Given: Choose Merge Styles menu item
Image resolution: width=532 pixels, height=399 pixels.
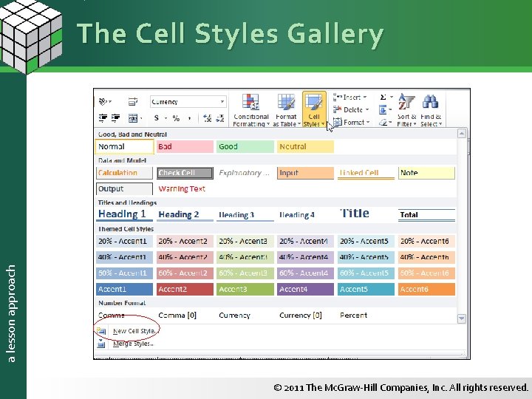Looking at the screenshot, I should pos(133,344).
